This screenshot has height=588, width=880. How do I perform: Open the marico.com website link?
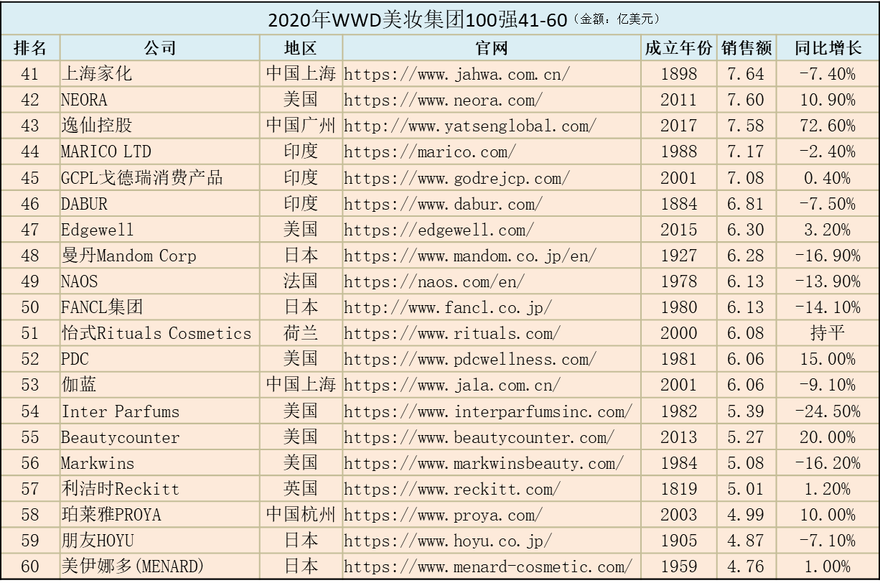point(430,151)
